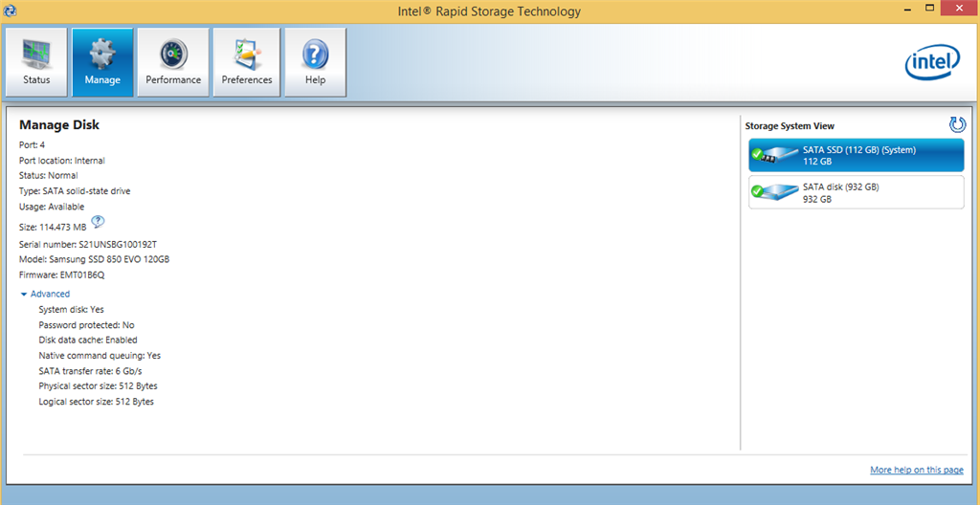Refresh the Storage System View
This screenshot has width=980, height=505.
click(x=957, y=125)
